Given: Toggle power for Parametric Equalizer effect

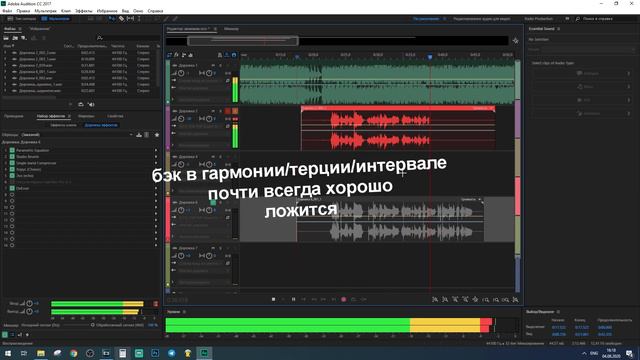Looking at the screenshot, I should [x=12, y=150].
